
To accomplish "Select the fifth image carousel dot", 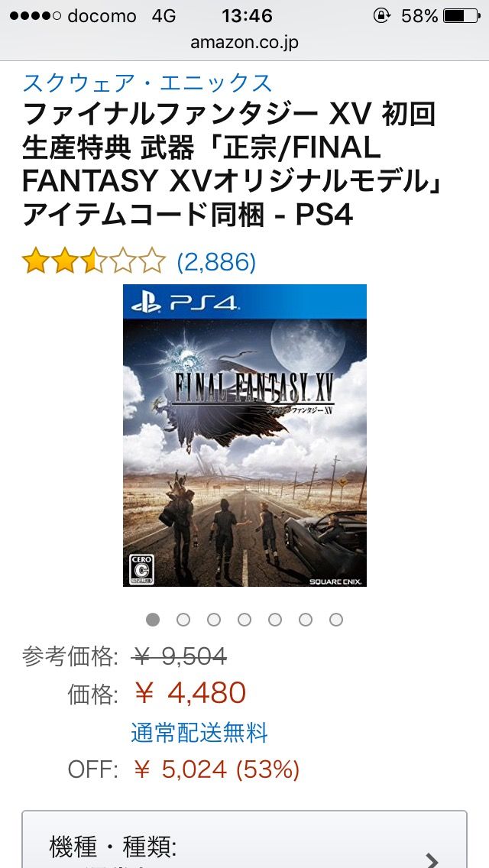I will pyautogui.click(x=275, y=620).
